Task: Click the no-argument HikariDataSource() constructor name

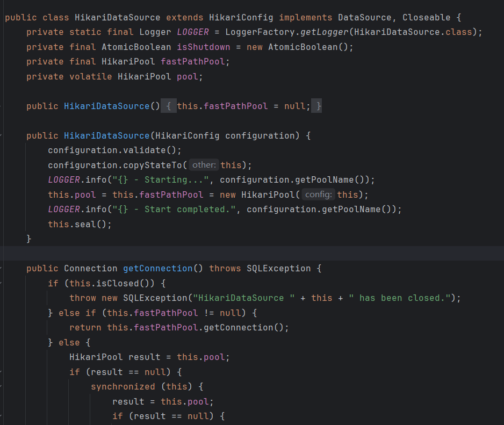Action: tap(107, 106)
